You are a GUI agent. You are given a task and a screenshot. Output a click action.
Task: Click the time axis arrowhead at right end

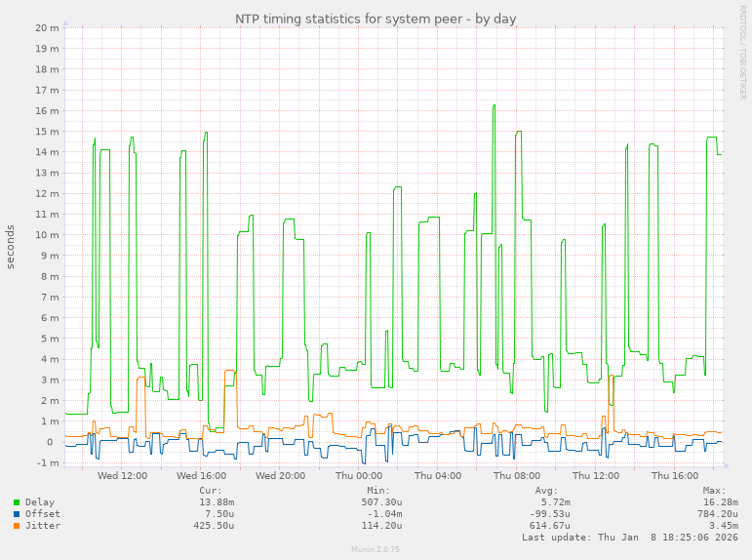coord(727,466)
